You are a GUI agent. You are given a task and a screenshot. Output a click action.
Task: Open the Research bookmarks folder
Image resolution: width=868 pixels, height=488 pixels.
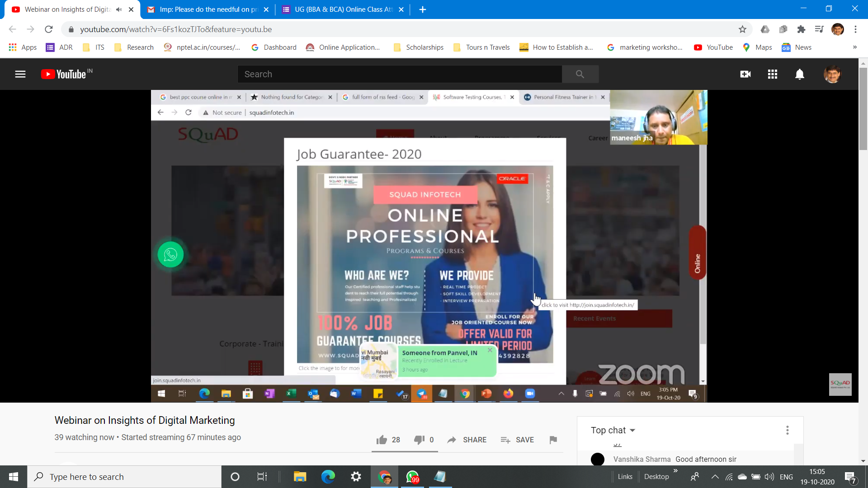point(134,47)
